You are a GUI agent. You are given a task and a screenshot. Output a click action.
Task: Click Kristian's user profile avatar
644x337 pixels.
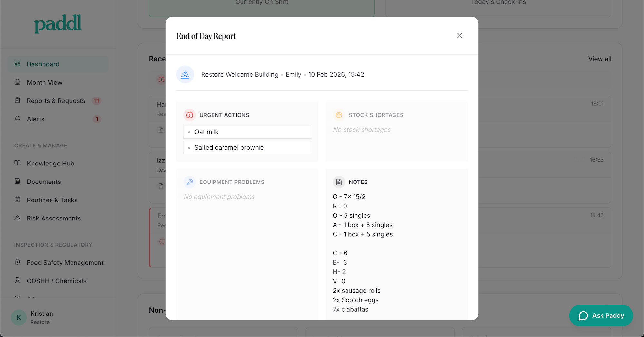tap(19, 318)
